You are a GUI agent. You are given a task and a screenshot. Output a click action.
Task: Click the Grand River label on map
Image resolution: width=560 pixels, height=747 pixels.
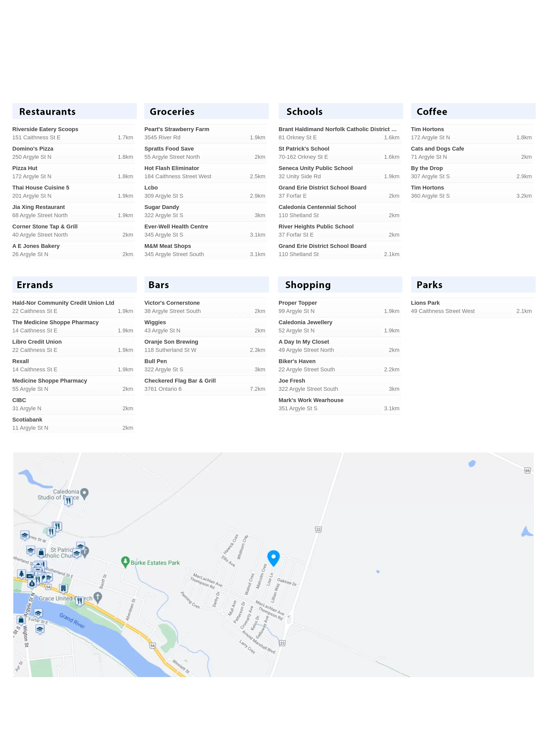[72, 620]
